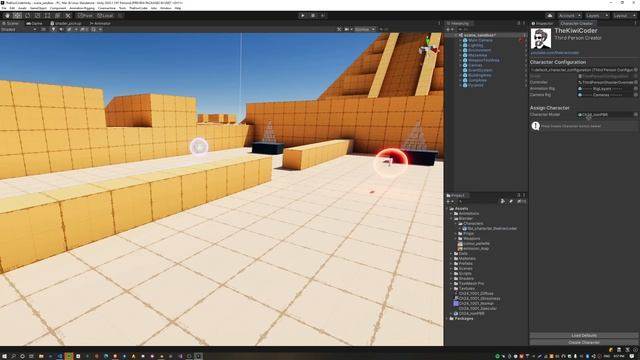Toggle scene lighting in Scene view toolbar
The width and height of the screenshot is (640, 360).
[53, 29]
